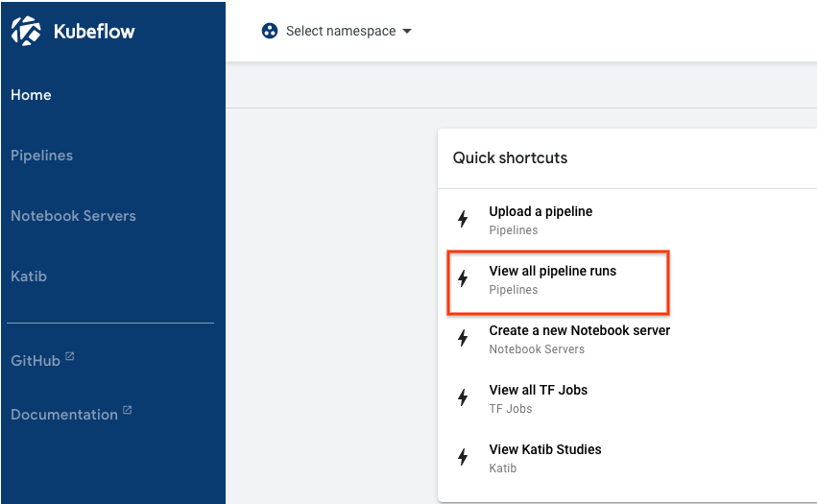Click lightning icon beside View all TF Jobs
Image resolution: width=817 pixels, height=504 pixels.
(x=463, y=397)
